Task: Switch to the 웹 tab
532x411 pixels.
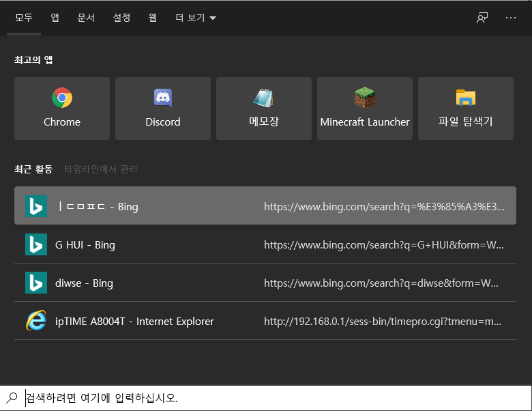Action: tap(153, 18)
